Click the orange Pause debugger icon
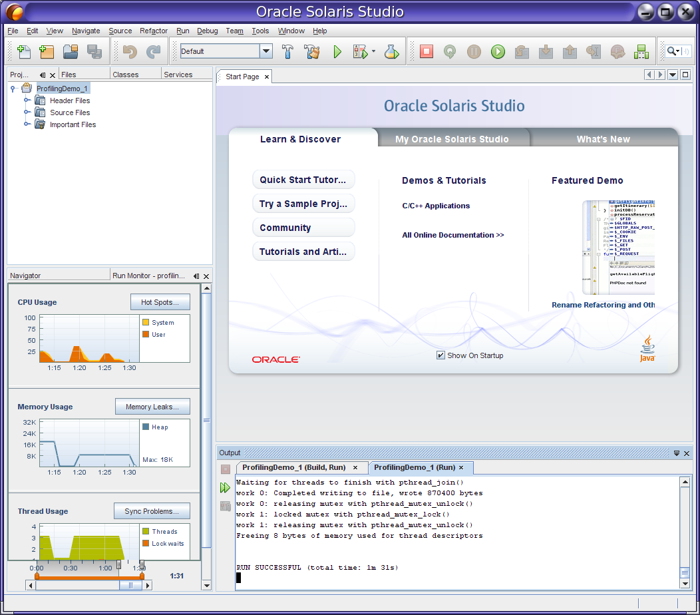 [474, 52]
